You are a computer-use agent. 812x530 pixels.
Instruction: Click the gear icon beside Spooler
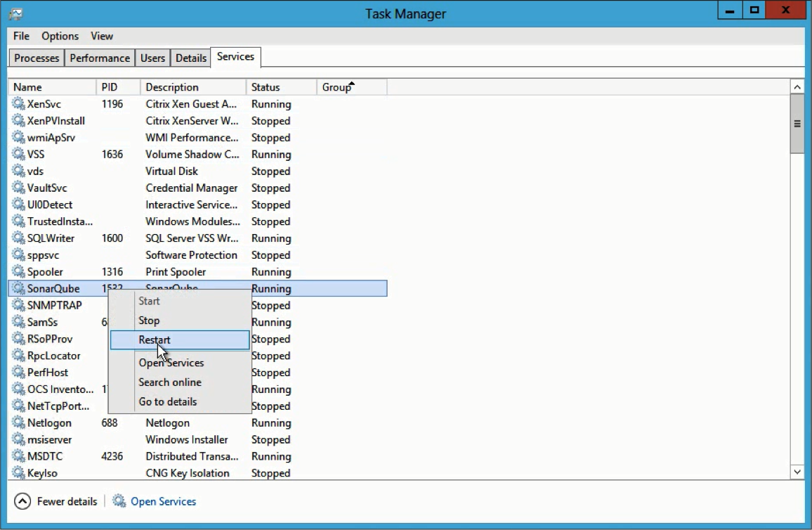[x=19, y=271]
